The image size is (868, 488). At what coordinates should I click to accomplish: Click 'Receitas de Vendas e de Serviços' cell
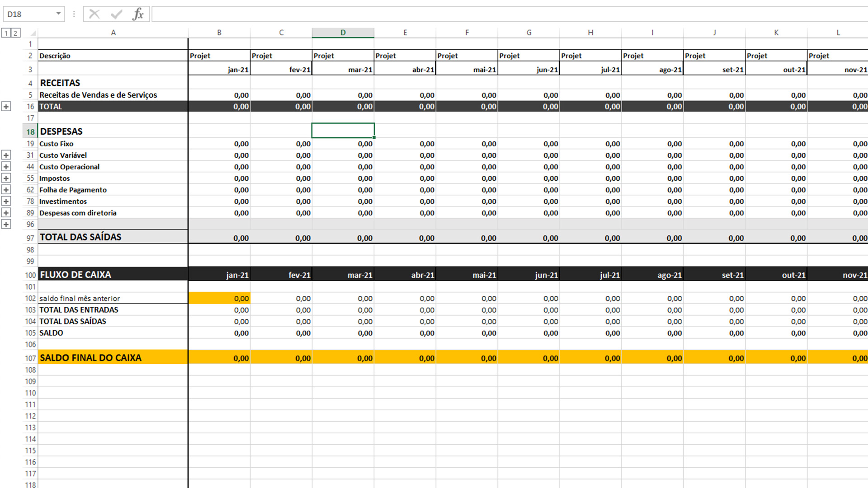pyautogui.click(x=113, y=95)
